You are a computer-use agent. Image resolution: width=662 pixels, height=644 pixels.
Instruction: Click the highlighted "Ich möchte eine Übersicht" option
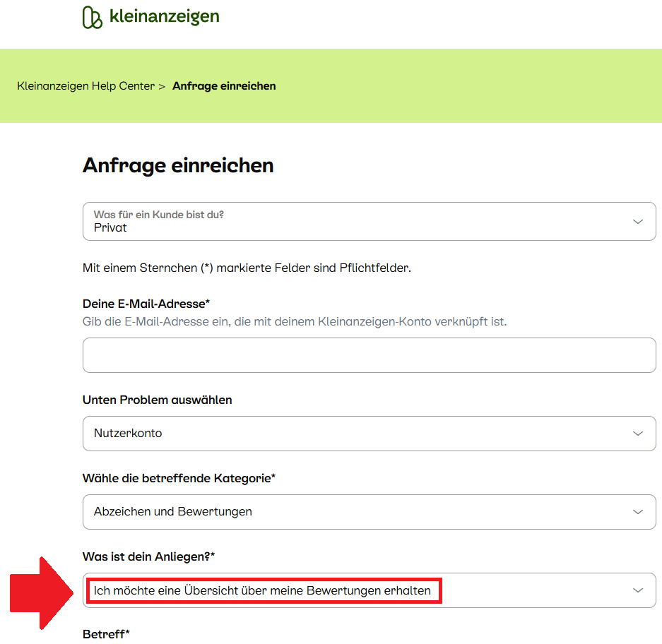263,590
